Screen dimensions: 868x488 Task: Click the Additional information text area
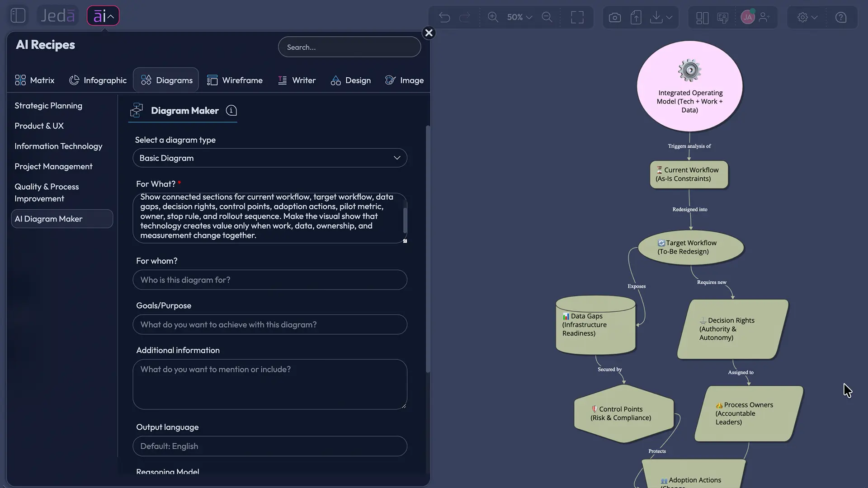(270, 385)
